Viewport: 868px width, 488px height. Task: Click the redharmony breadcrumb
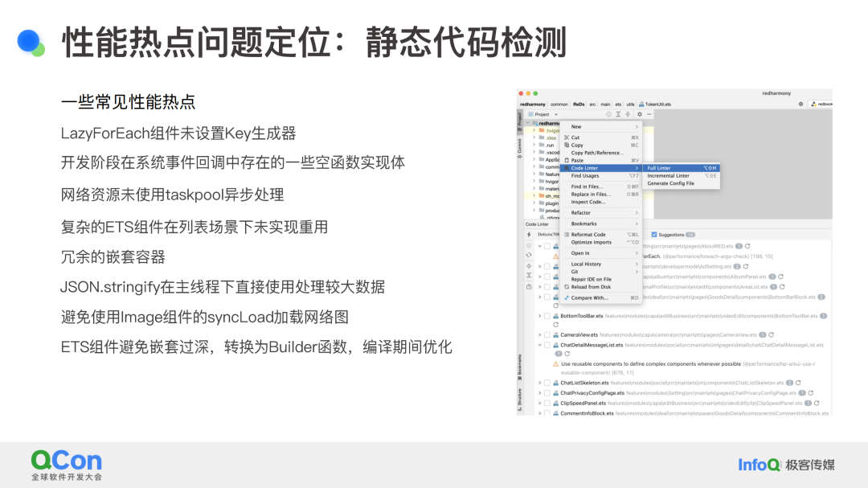pos(533,105)
